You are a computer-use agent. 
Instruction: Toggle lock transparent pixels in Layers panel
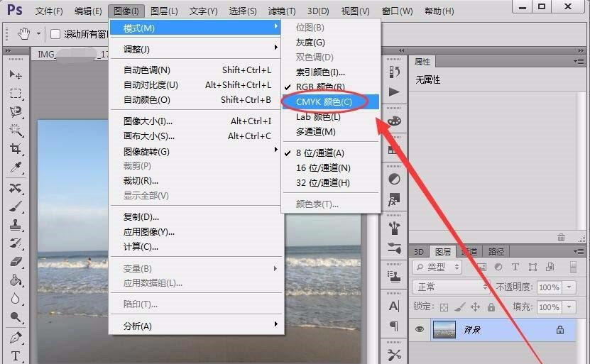click(x=444, y=307)
